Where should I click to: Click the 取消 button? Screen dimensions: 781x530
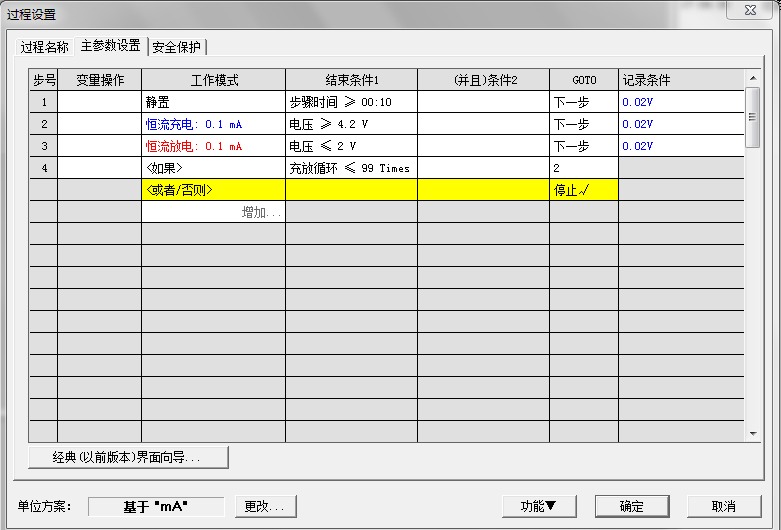(x=724, y=506)
